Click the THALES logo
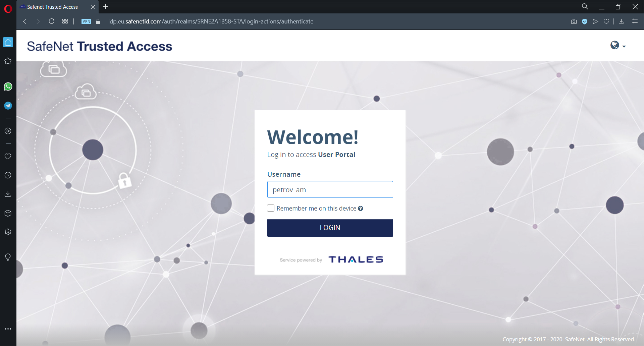 (x=356, y=259)
